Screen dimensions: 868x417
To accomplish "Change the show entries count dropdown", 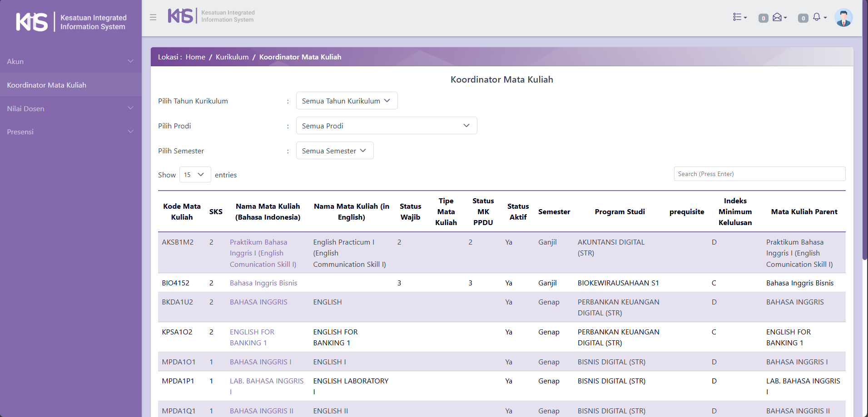I will pos(195,175).
